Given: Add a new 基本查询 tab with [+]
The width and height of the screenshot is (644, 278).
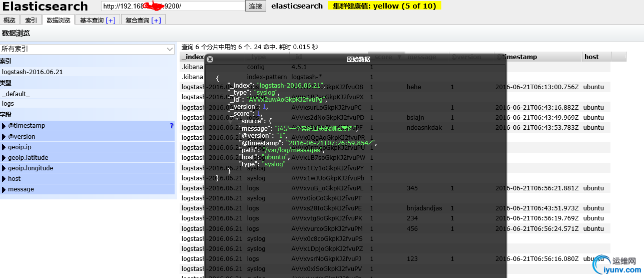Looking at the screenshot, I should [111, 20].
